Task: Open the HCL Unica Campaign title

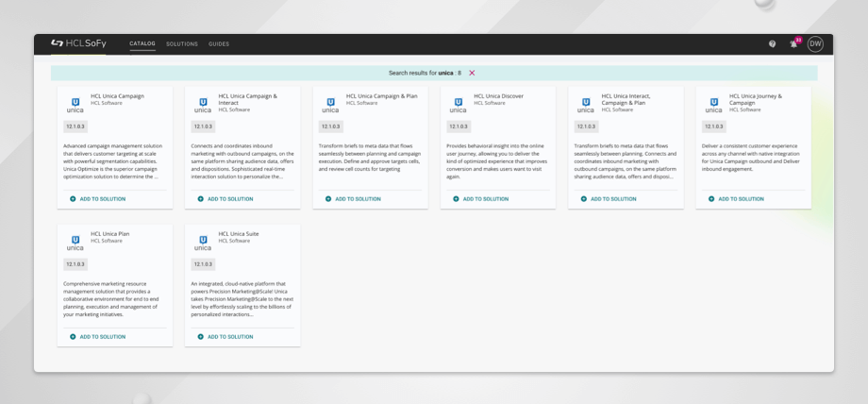Action: point(117,96)
